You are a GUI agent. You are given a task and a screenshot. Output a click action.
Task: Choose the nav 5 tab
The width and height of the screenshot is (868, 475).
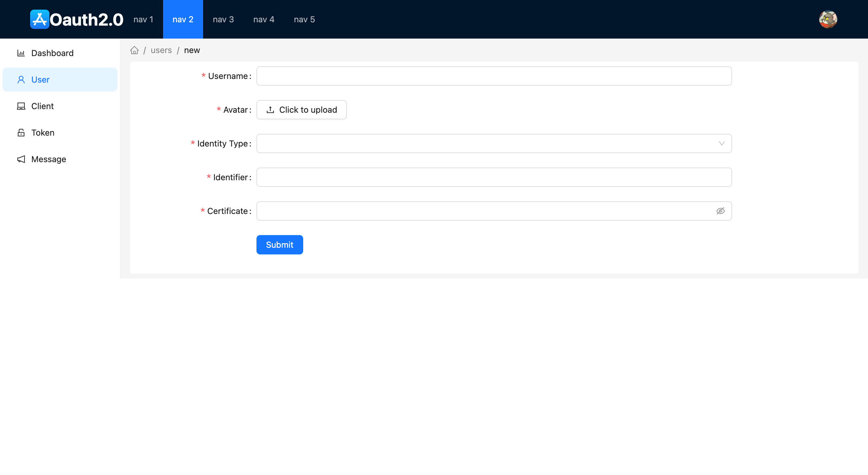[x=304, y=19]
